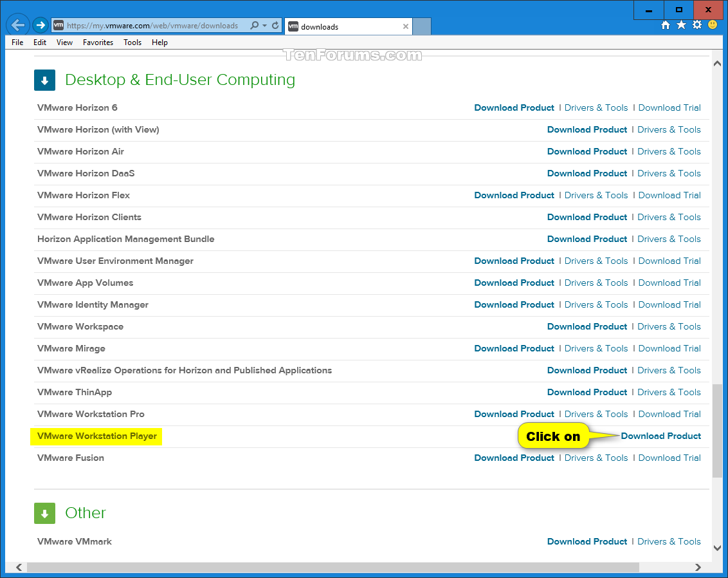Click Download Trial for VMware Horizon Flex
The image size is (728, 578).
click(x=669, y=195)
